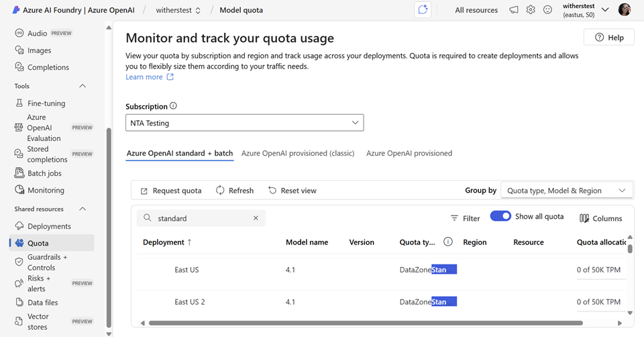Collapse the Tools section
Image resolution: width=644 pixels, height=337 pixels.
(83, 86)
